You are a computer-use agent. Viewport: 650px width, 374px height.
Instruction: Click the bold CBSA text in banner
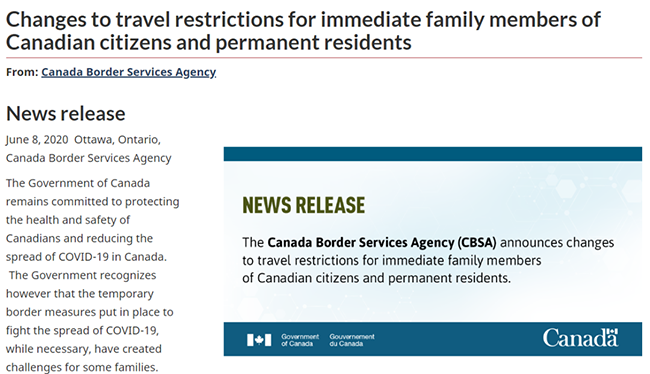[x=382, y=243]
